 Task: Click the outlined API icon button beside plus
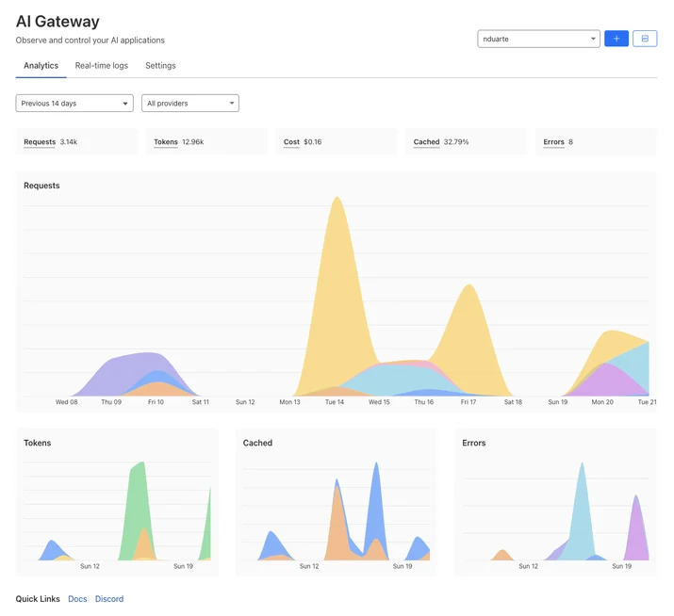click(x=645, y=39)
